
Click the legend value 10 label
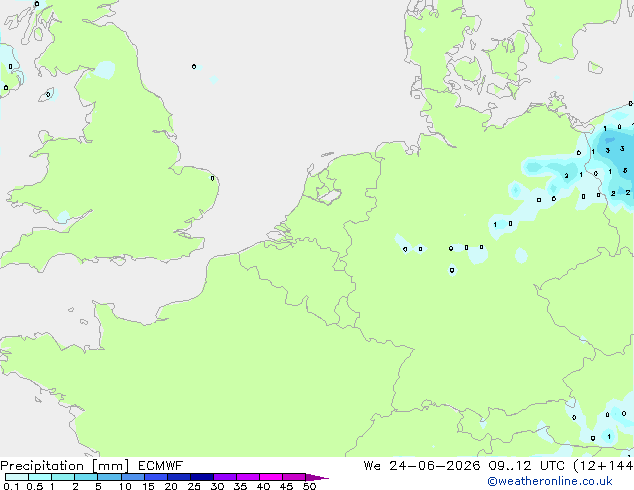coord(125,486)
